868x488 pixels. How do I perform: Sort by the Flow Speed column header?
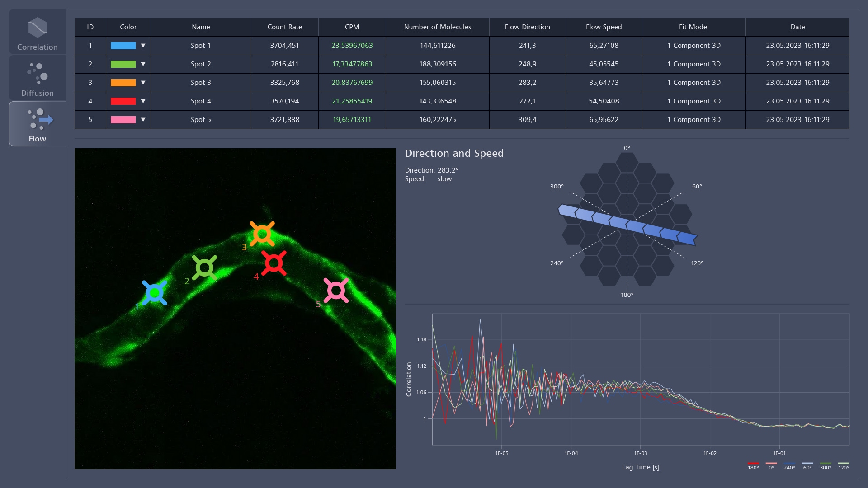[x=604, y=27]
